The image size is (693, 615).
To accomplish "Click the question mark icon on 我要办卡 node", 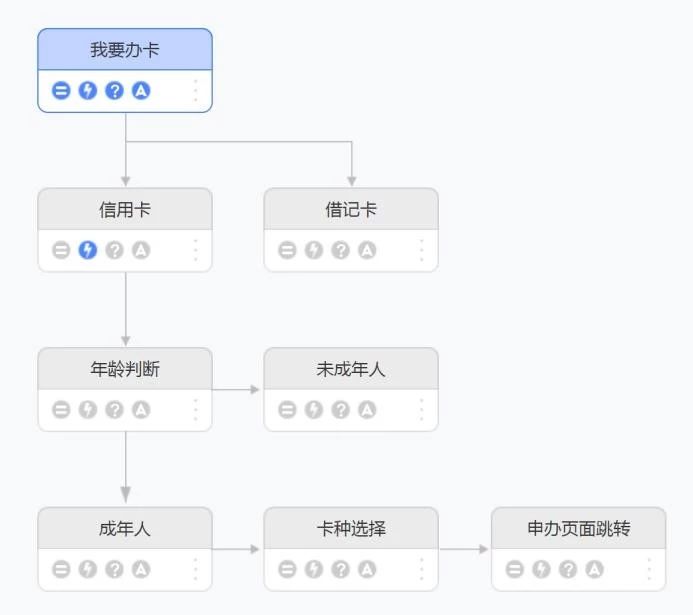I will 115,91.
